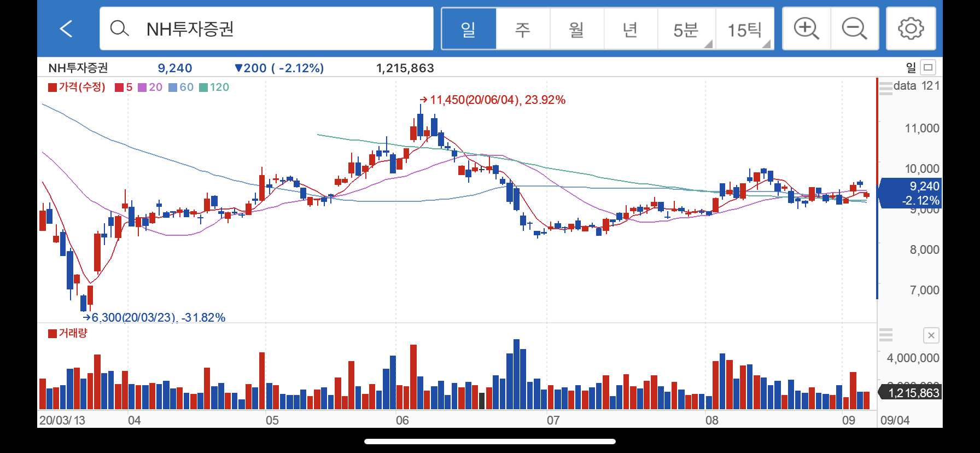Grab the price panel handle beside data 121
The image size is (980, 453).
click(x=885, y=88)
